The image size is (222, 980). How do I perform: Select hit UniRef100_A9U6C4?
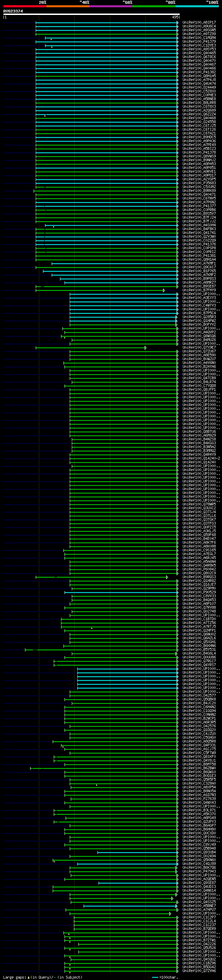[x=199, y=26]
